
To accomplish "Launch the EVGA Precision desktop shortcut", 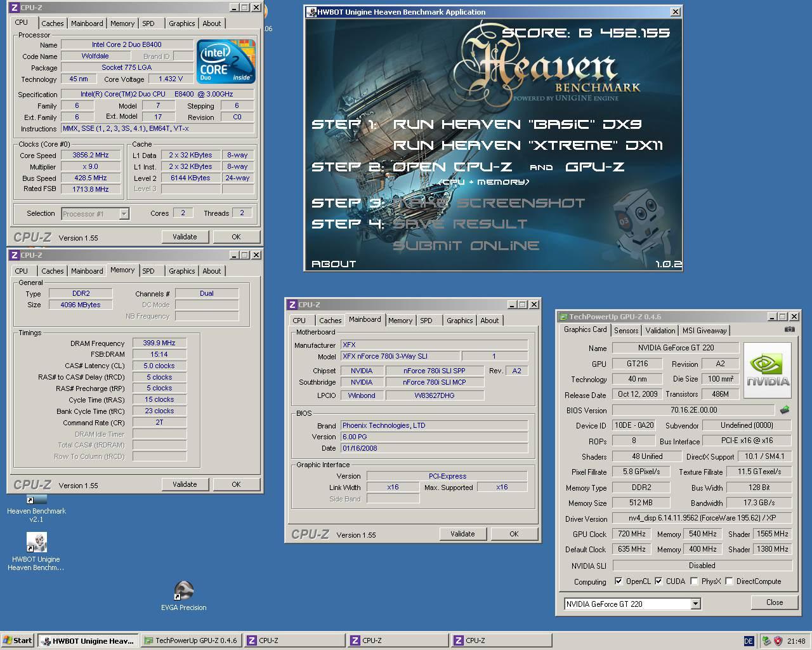I will 183,596.
